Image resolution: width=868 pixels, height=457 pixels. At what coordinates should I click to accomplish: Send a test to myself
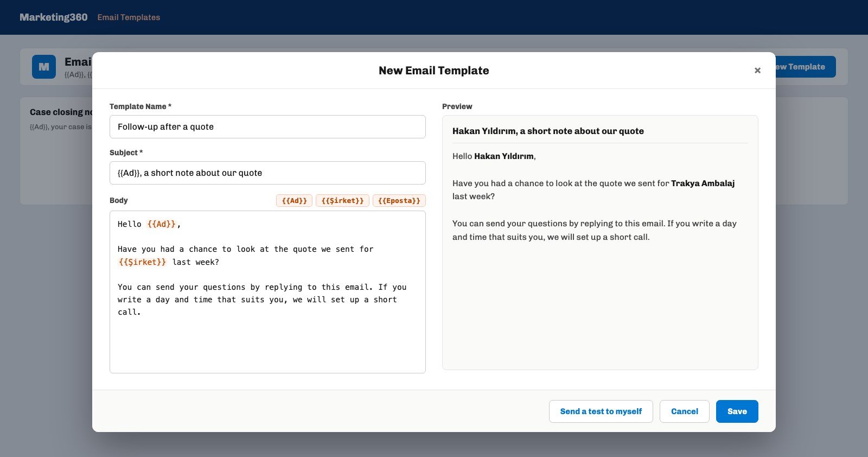[x=601, y=411]
